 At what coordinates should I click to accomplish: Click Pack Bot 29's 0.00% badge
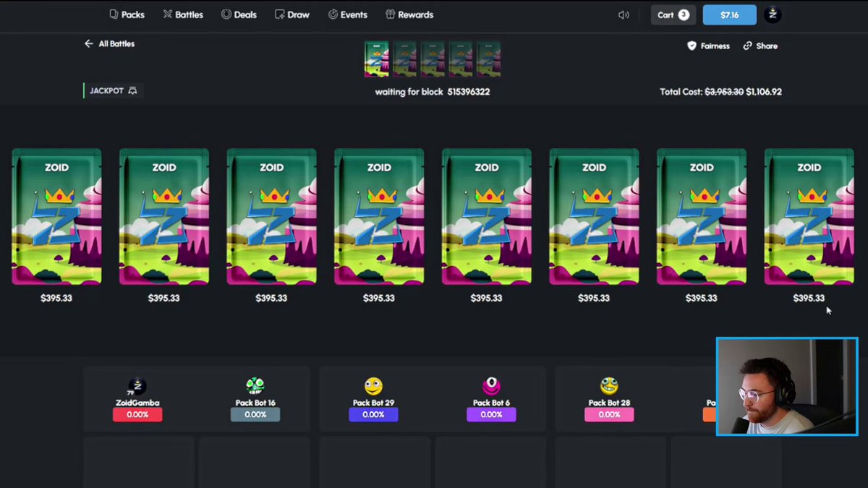tap(373, 414)
